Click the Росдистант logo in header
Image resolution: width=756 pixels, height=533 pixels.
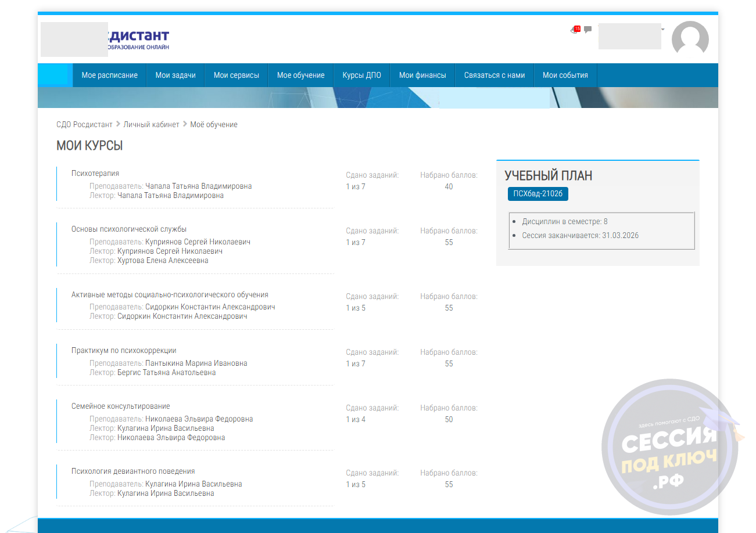(x=138, y=39)
